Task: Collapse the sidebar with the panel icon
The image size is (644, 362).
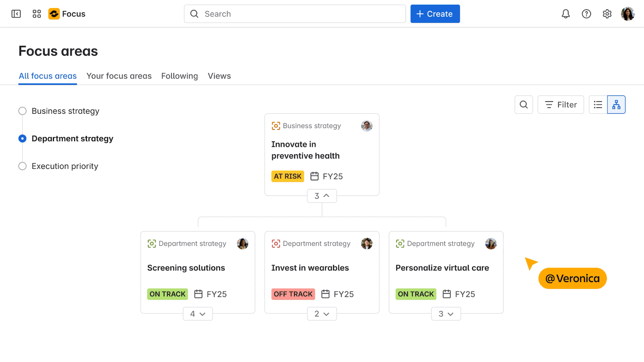Action: [x=15, y=14]
